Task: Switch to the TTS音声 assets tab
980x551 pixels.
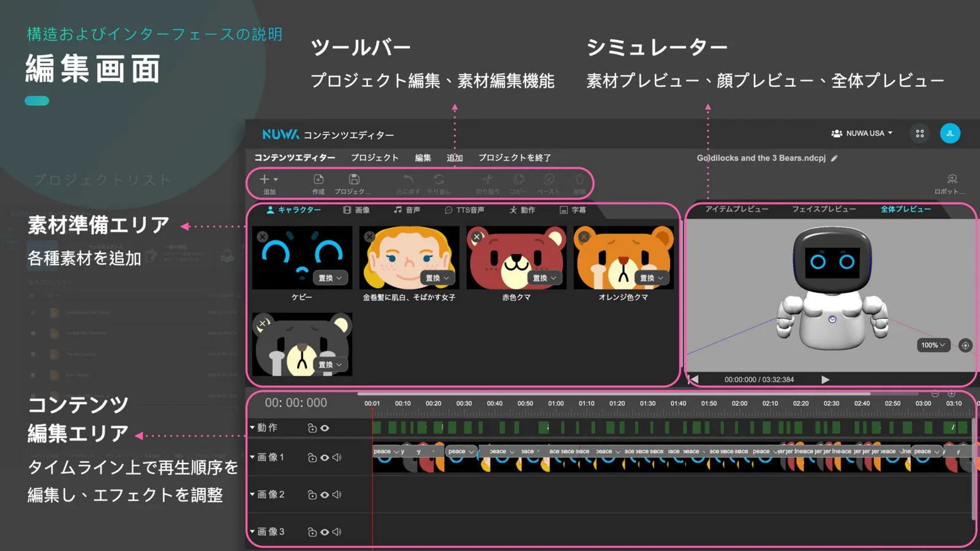Action: (464, 210)
